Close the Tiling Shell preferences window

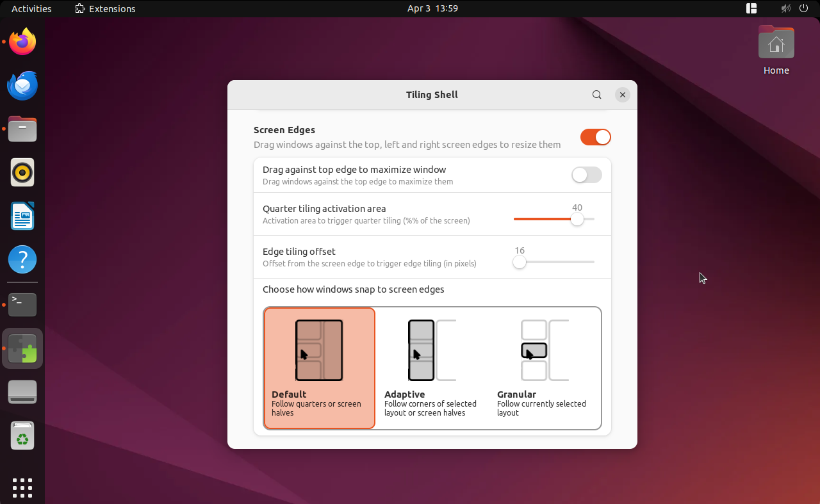pyautogui.click(x=622, y=95)
